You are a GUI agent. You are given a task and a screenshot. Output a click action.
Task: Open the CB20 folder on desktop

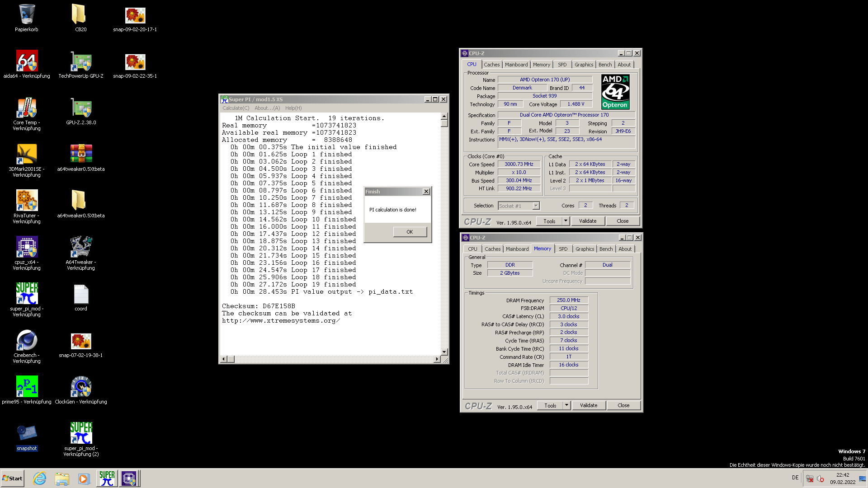[80, 18]
